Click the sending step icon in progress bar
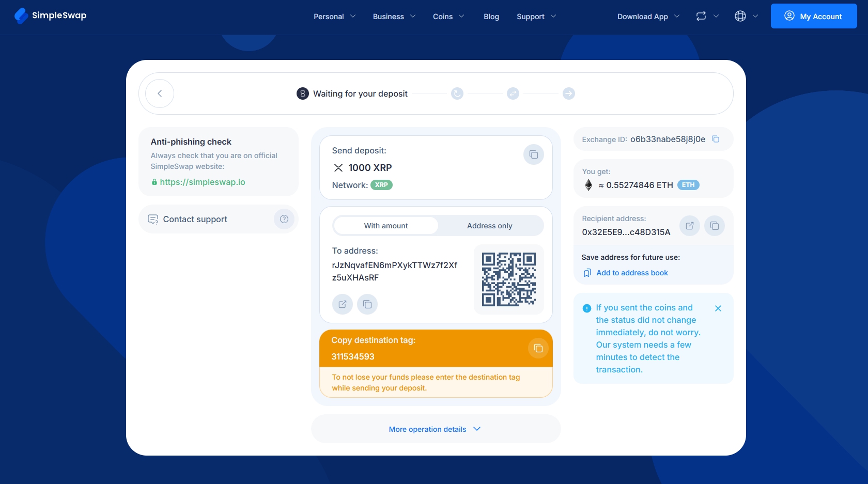 tap(569, 93)
